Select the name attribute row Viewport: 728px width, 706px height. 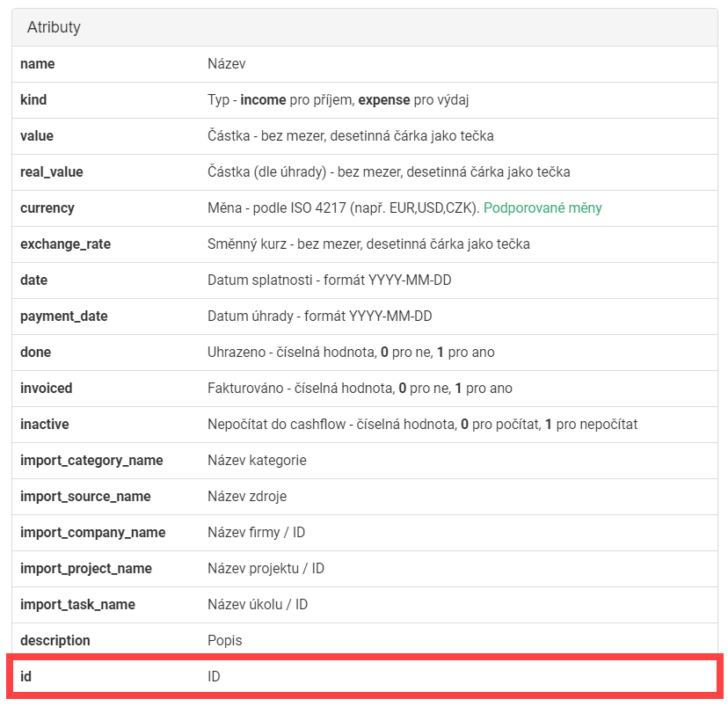point(364,64)
